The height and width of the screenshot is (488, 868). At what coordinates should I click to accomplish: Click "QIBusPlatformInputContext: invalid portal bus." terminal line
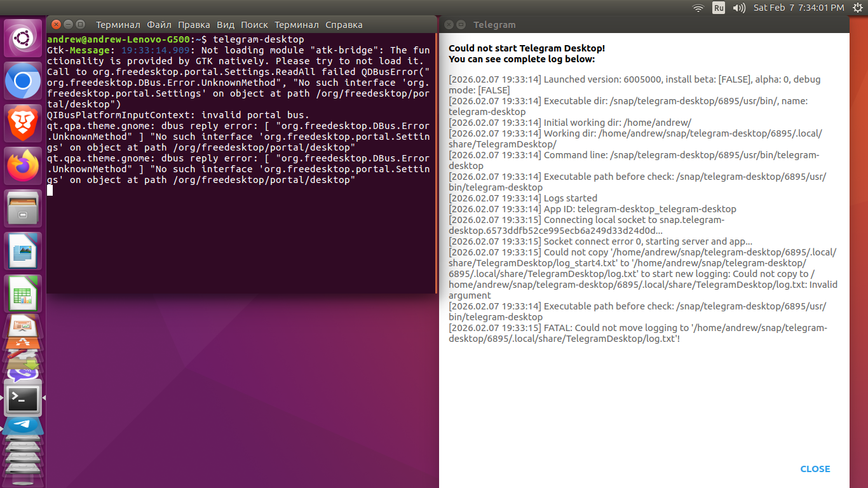click(x=179, y=115)
